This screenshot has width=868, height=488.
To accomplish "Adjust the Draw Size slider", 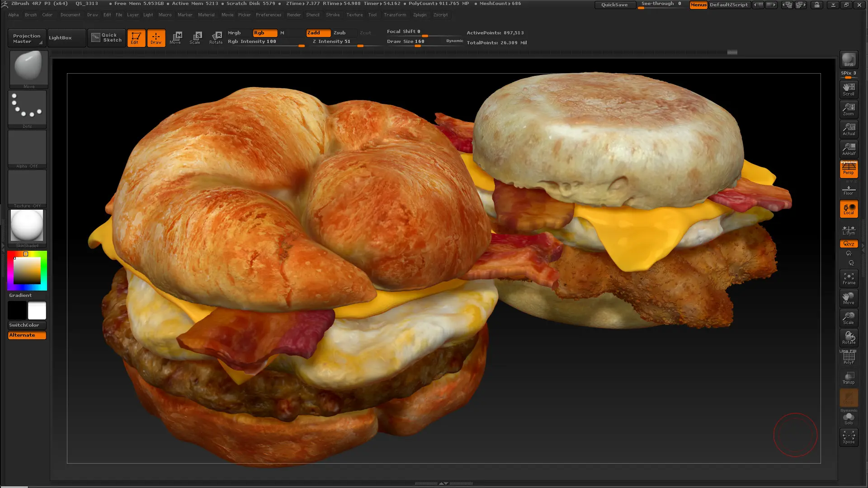I will (x=415, y=42).
